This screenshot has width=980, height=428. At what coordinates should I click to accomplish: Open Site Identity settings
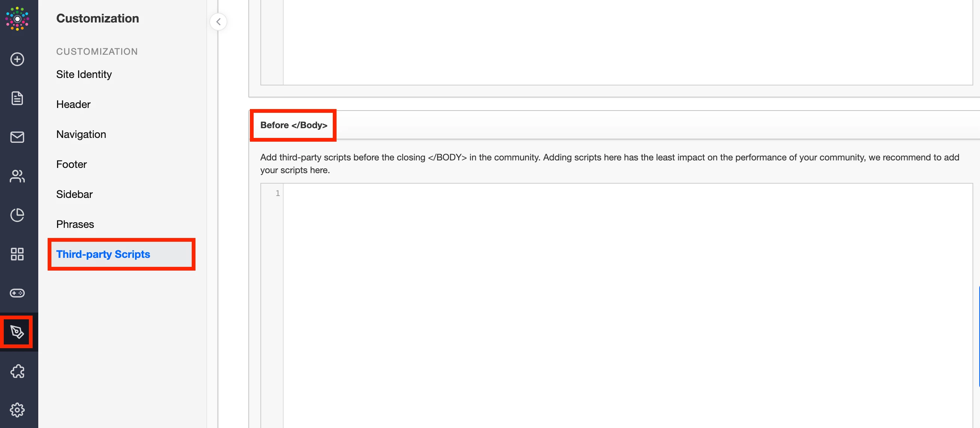pyautogui.click(x=84, y=75)
